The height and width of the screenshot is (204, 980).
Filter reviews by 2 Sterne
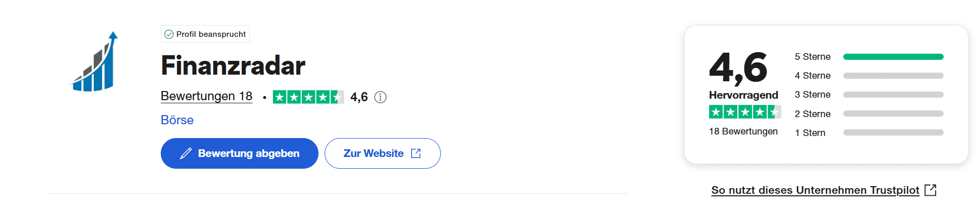point(869,114)
